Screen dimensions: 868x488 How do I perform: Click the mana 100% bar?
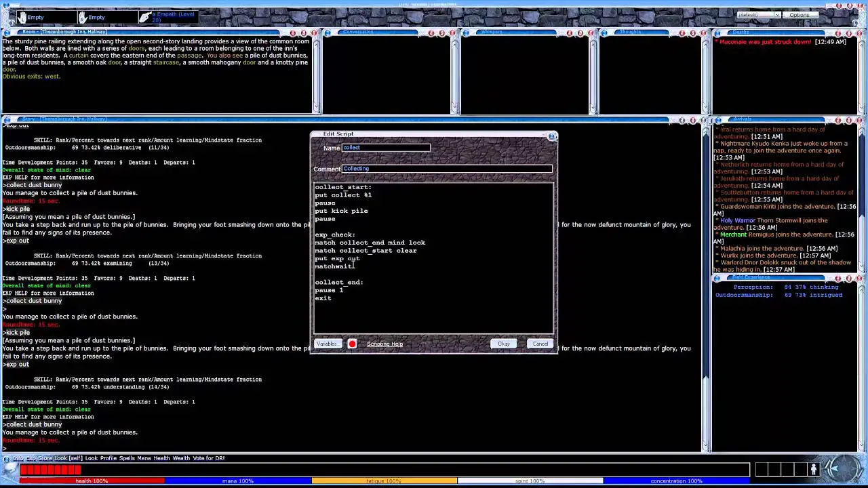click(x=238, y=481)
